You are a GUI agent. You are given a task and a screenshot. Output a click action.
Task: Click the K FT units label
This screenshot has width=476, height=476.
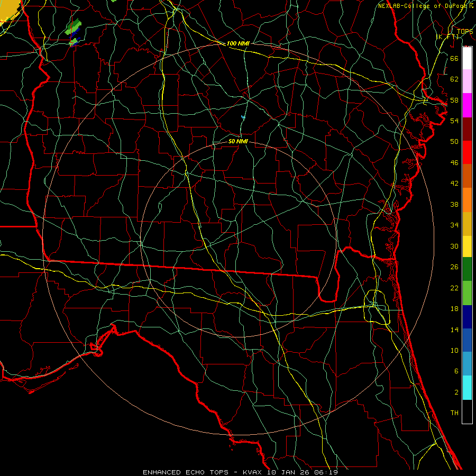click(x=447, y=37)
